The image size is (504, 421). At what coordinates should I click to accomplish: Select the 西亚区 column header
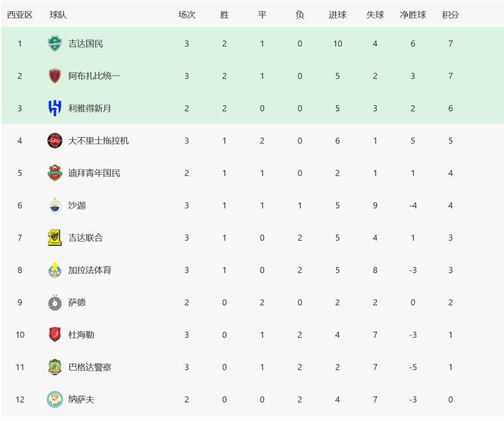pos(19,15)
